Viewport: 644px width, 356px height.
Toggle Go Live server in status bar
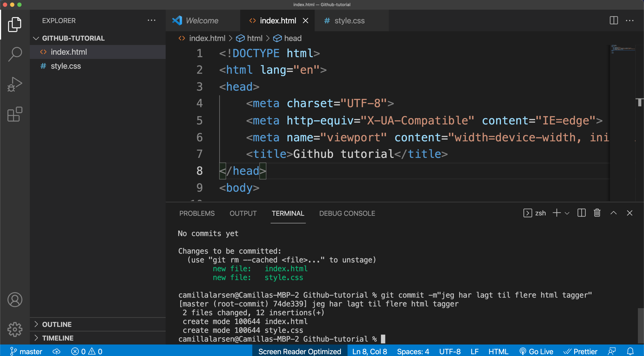click(536, 351)
